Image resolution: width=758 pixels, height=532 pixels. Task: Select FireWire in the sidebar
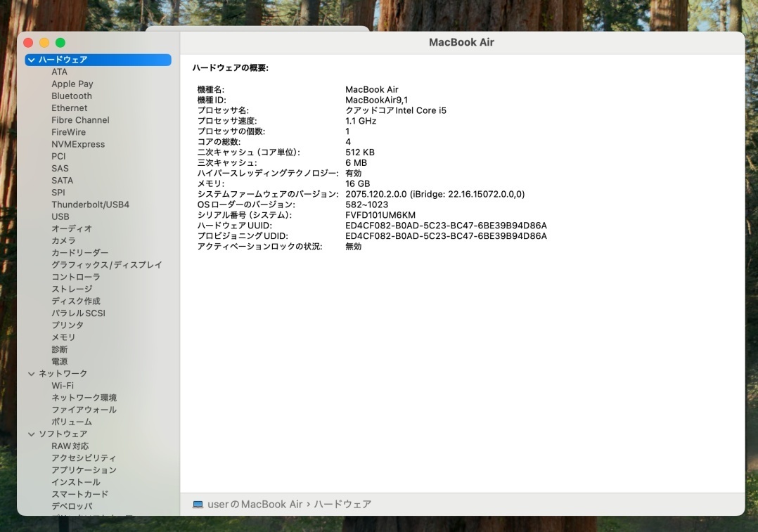tap(69, 132)
